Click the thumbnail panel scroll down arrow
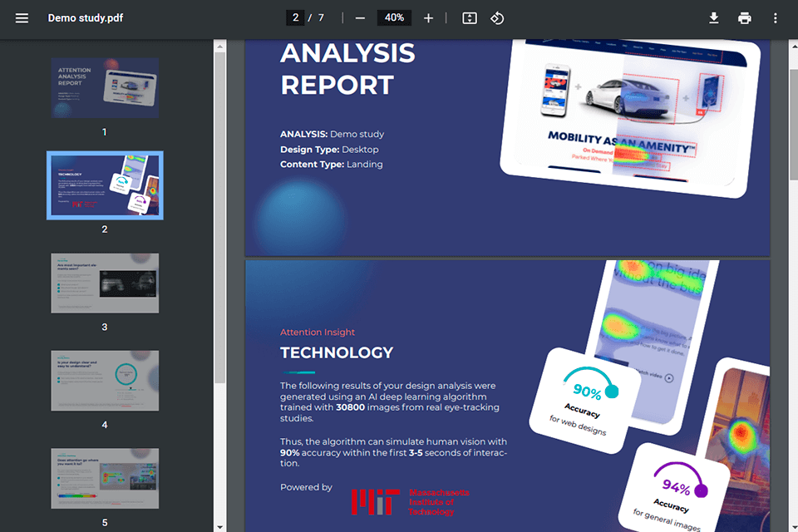The width and height of the screenshot is (798, 532). pyautogui.click(x=219, y=527)
